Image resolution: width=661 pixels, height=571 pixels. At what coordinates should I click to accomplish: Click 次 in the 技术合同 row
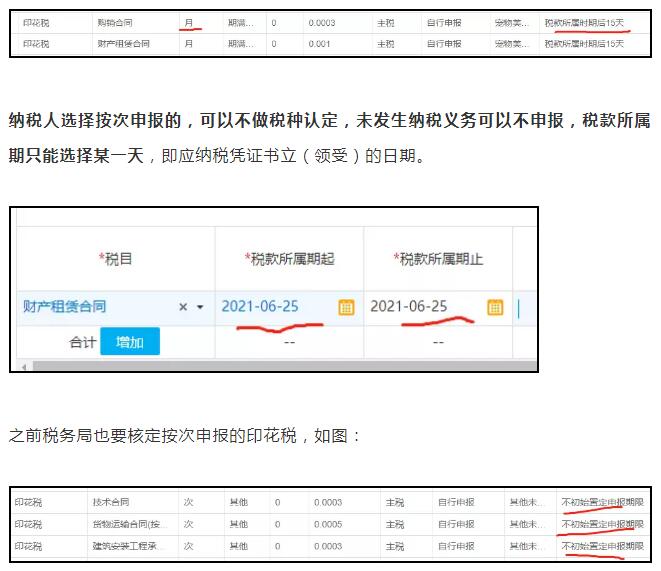(188, 502)
